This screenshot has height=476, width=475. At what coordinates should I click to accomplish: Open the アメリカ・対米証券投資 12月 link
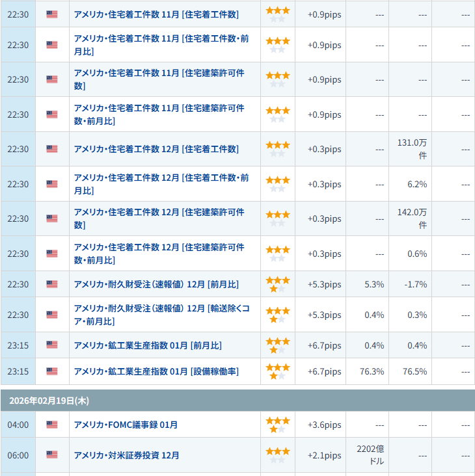click(x=126, y=455)
